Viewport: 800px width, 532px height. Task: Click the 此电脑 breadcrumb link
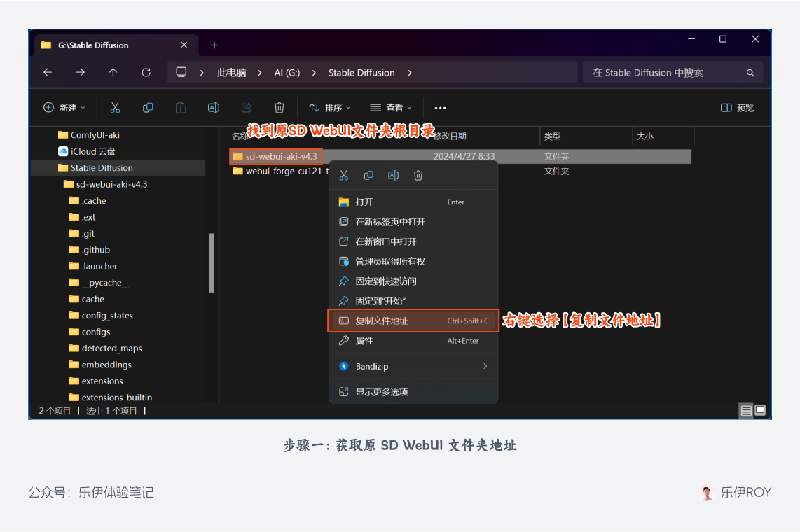[x=231, y=72]
